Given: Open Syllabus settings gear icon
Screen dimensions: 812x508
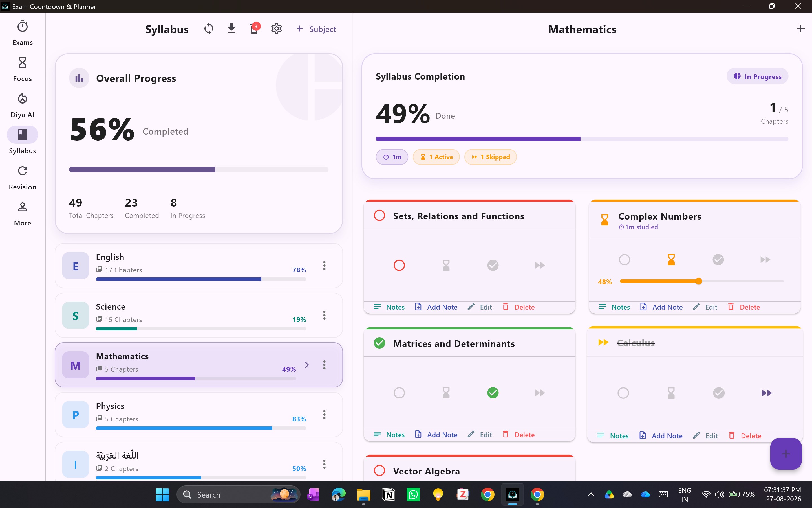Looking at the screenshot, I should click(277, 29).
